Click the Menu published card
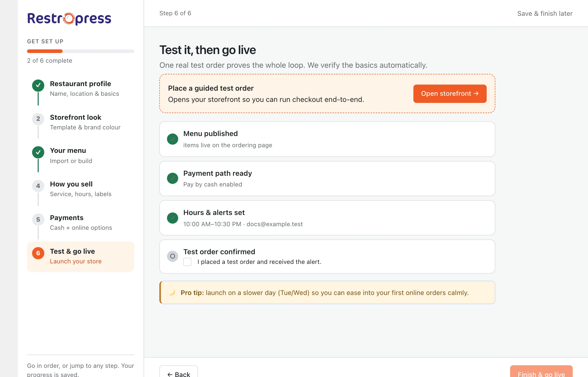Viewport: 588px width, 377px height. (x=327, y=139)
